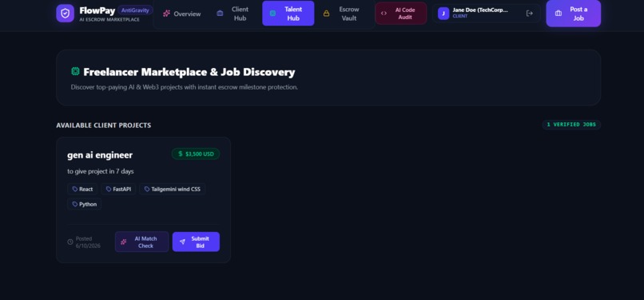
Task: Click the Posted 6/10/2026 date
Action: (x=88, y=242)
